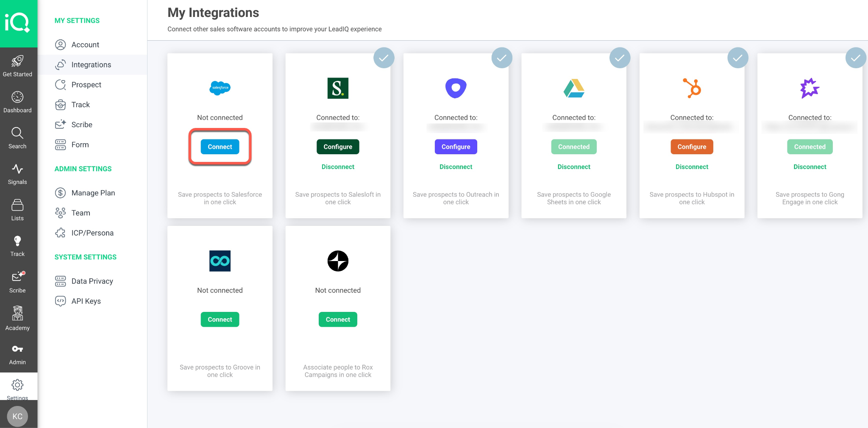
Task: Open Scribe settings in My Settings
Action: 92,125
